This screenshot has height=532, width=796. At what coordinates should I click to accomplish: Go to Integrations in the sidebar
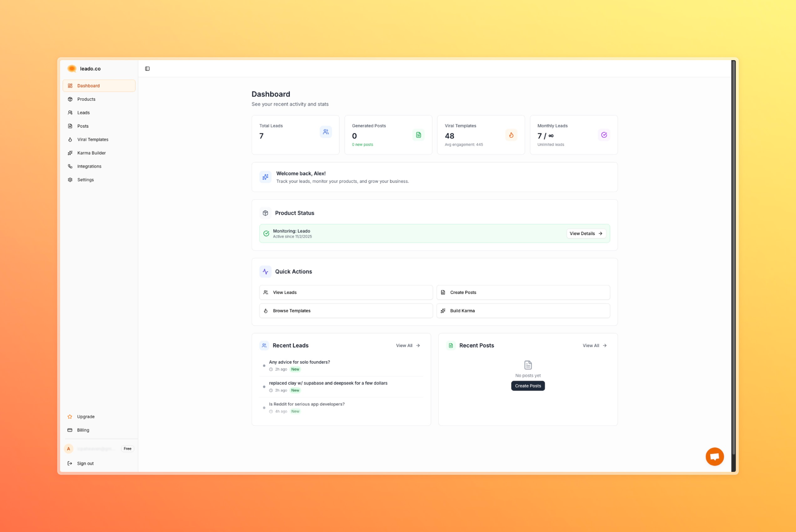(x=89, y=166)
